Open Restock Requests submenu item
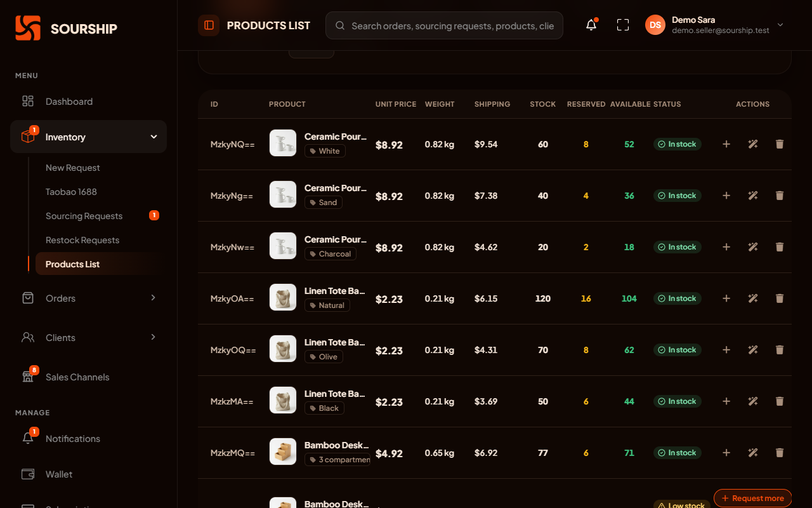This screenshot has height=508, width=812. click(x=82, y=240)
